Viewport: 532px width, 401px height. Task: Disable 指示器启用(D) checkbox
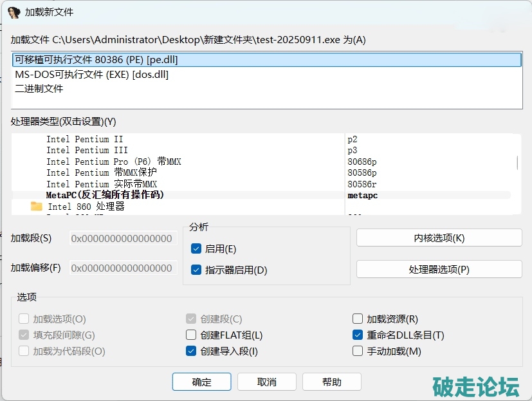click(x=197, y=270)
